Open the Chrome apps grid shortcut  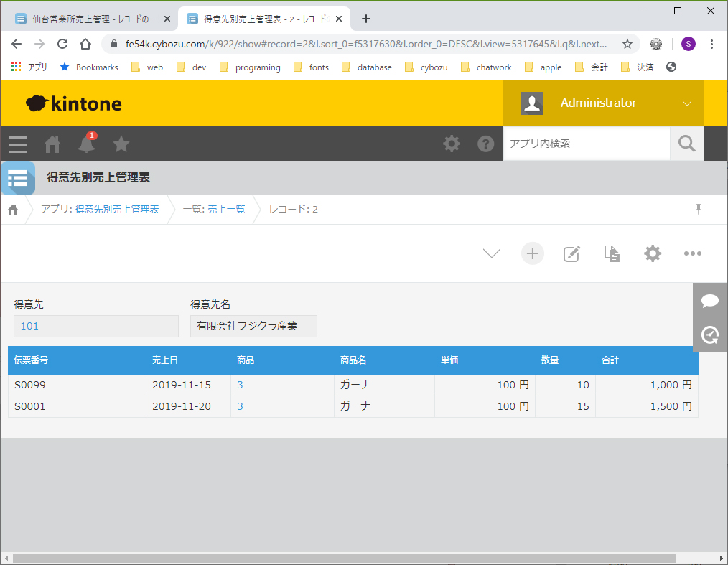coord(29,67)
